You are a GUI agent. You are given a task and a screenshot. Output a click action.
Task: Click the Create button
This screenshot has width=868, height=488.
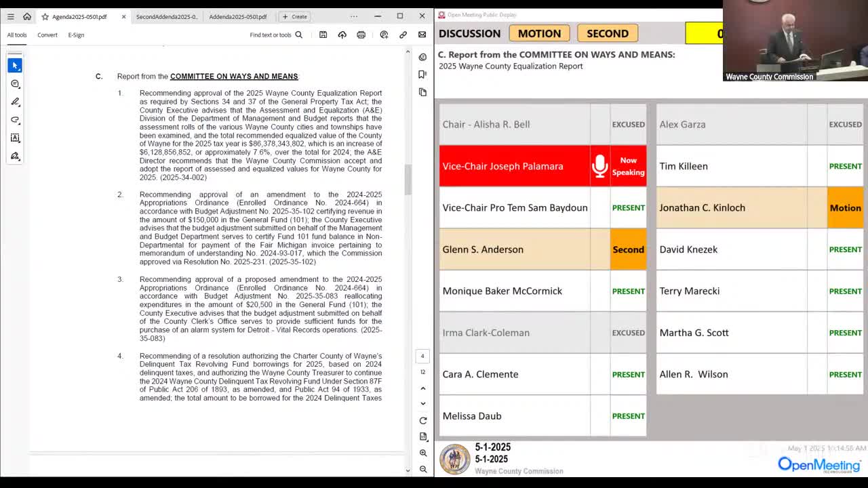(x=295, y=16)
